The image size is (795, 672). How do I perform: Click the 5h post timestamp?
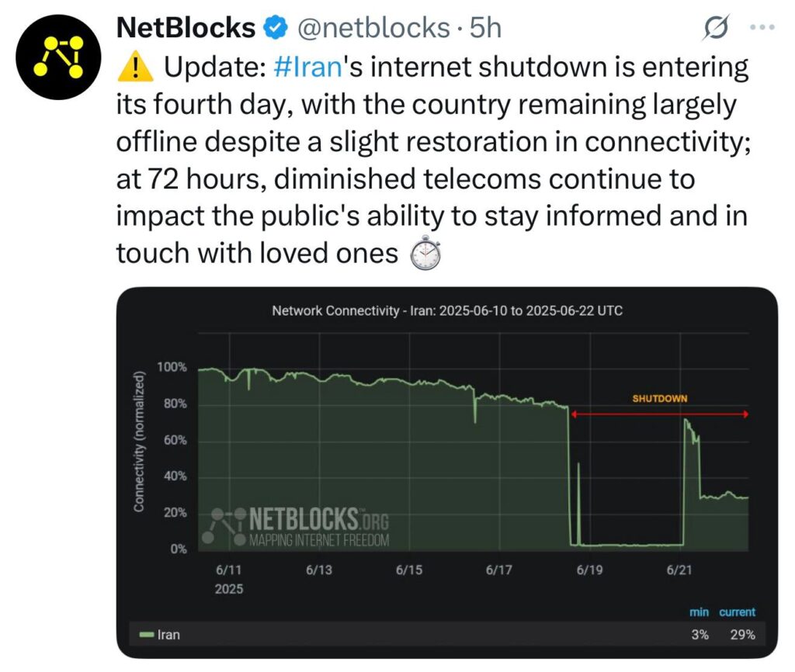pyautogui.click(x=485, y=28)
